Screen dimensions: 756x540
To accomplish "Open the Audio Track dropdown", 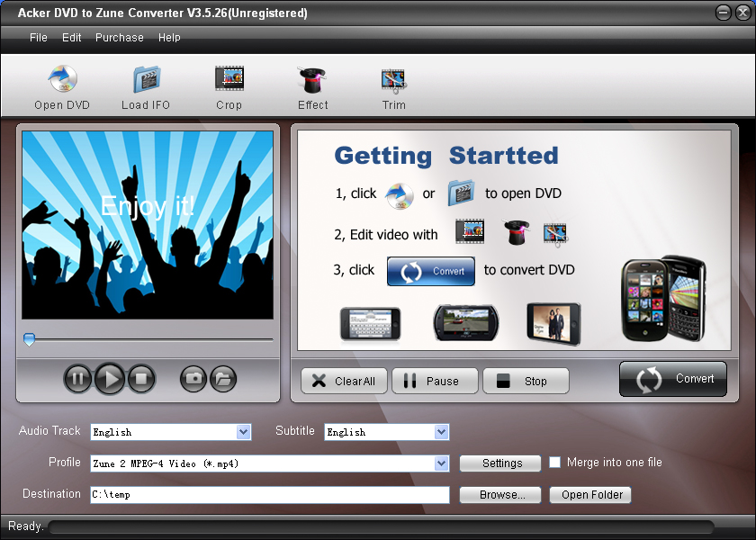I will [244, 432].
